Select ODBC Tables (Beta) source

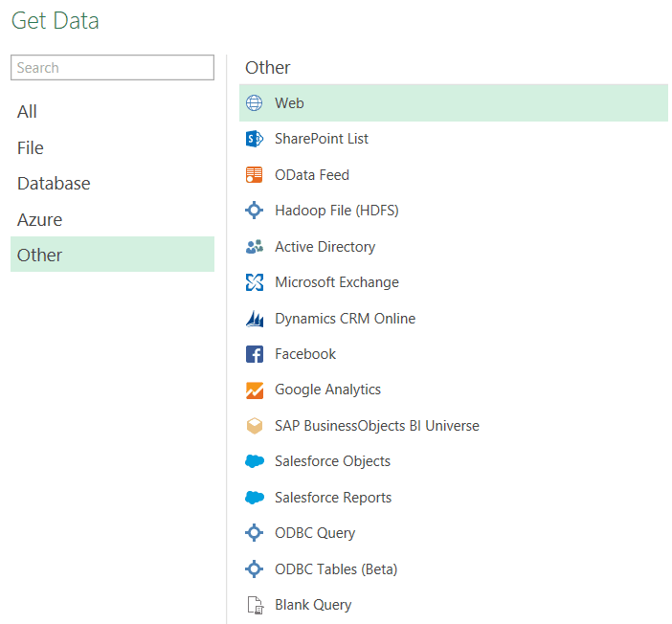[335, 569]
